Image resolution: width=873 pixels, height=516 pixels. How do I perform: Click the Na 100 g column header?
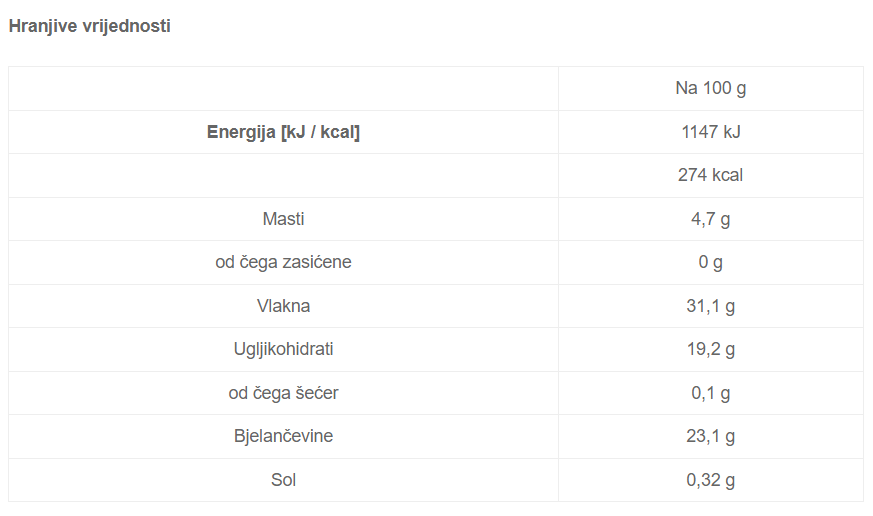click(710, 88)
